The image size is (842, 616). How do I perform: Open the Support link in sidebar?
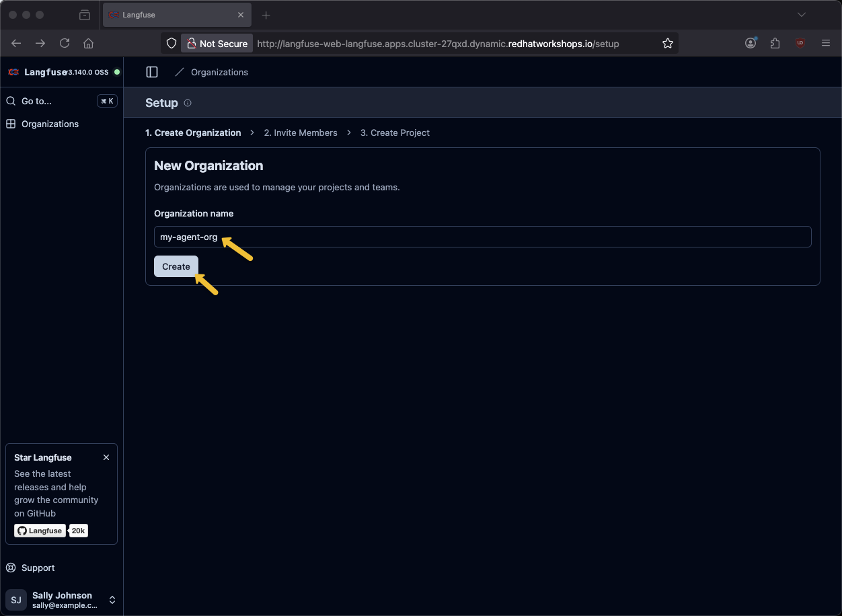[x=38, y=568]
